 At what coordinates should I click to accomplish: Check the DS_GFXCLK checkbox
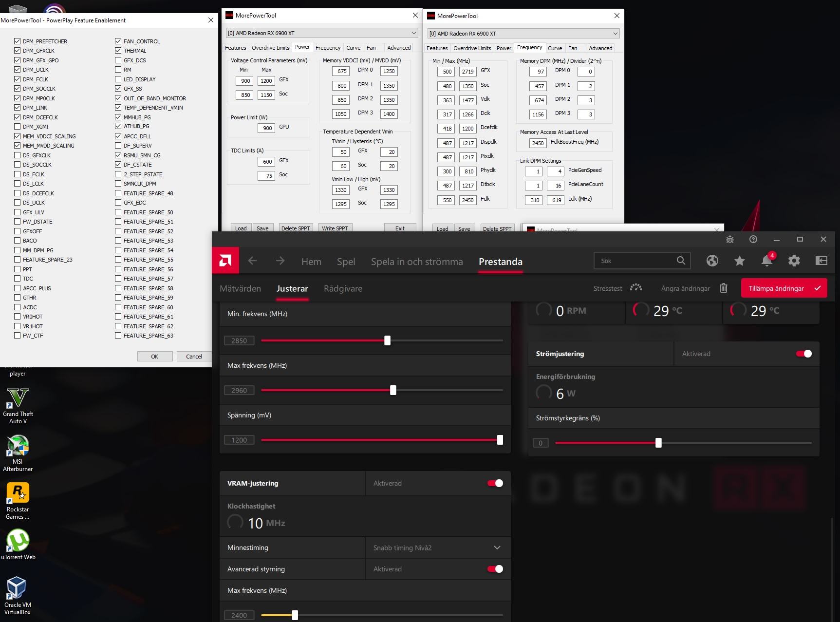coord(18,155)
